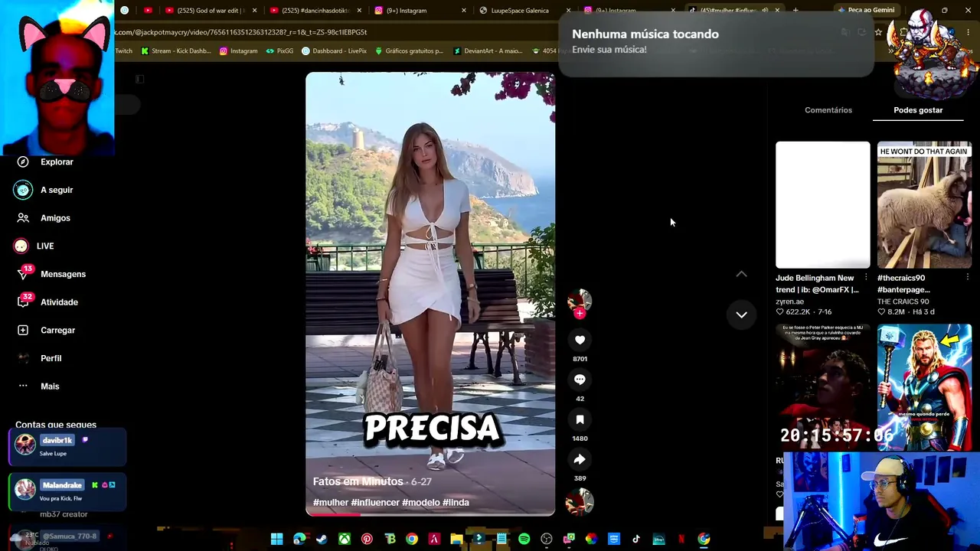The image size is (980, 551).
Task: Close the God of war edit tab
Action: (254, 11)
